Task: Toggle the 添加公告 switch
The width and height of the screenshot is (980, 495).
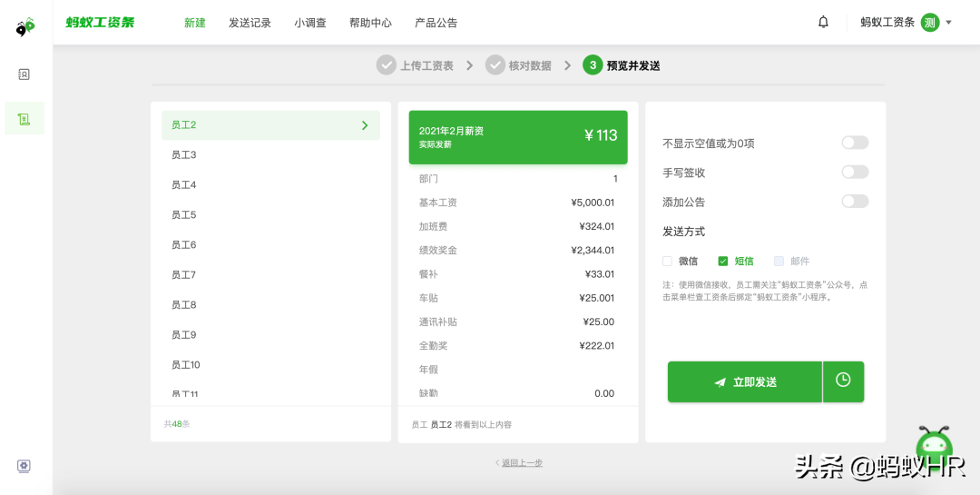Action: click(x=855, y=202)
